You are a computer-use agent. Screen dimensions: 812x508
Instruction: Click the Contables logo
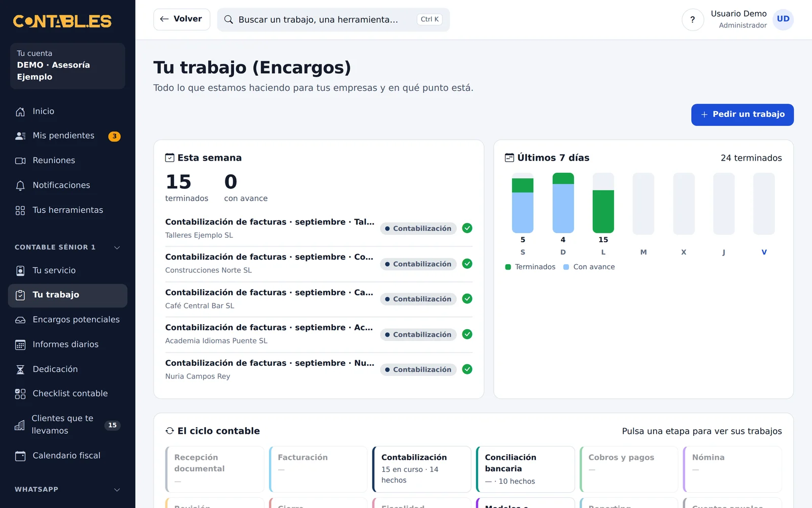(62, 21)
